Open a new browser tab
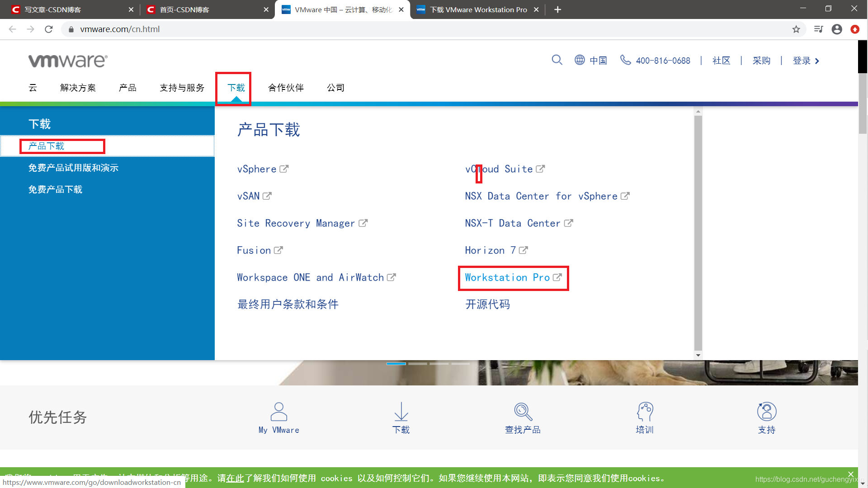This screenshot has width=868, height=488. (558, 9)
